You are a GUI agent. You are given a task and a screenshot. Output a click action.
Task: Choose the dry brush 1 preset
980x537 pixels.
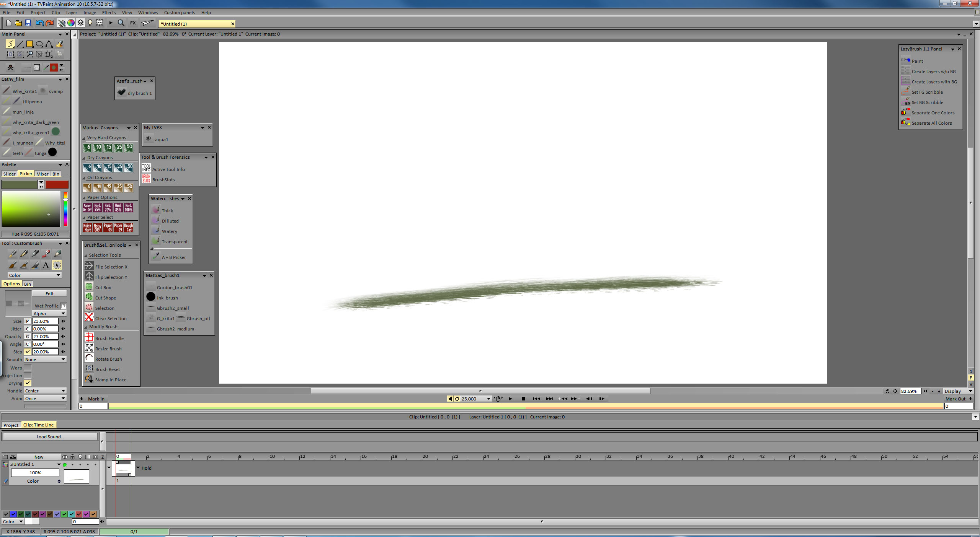[x=135, y=93]
